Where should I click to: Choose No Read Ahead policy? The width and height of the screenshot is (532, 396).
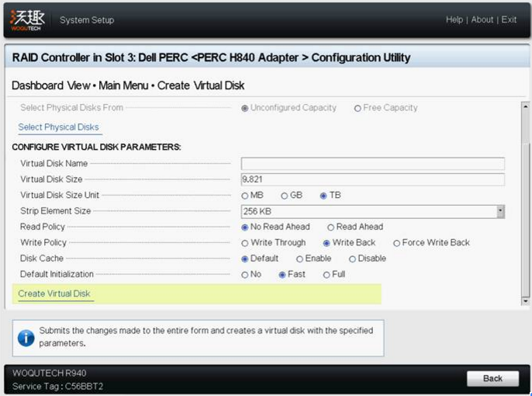(x=244, y=228)
